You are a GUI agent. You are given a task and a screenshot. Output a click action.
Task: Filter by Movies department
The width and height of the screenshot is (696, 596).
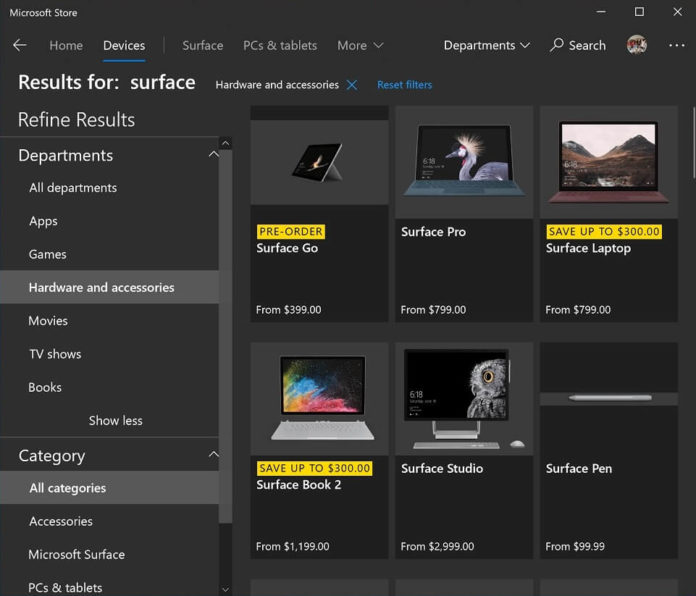(109, 321)
